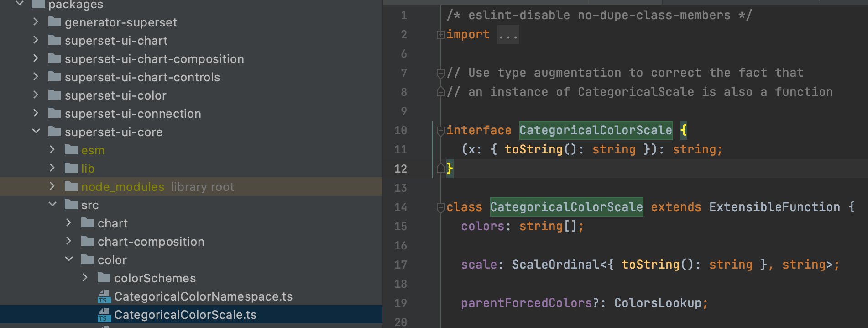Click the colors property on line 15
The height and width of the screenshot is (328, 868).
(482, 226)
